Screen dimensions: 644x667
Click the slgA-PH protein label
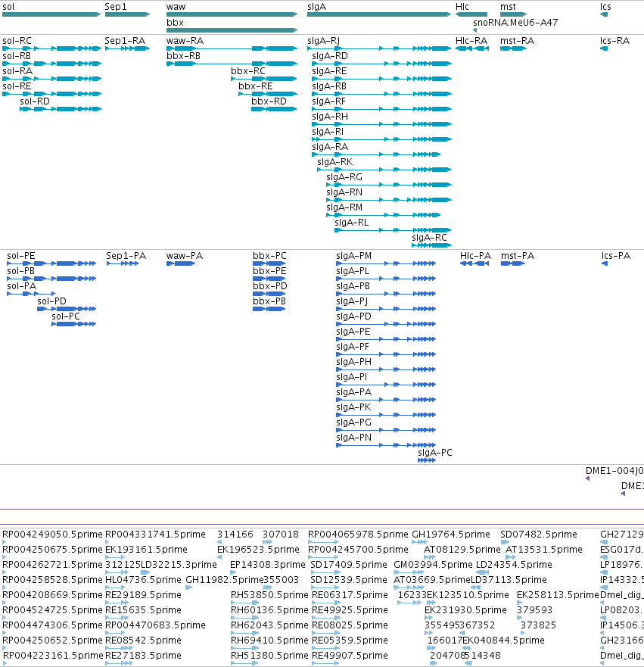point(353,362)
